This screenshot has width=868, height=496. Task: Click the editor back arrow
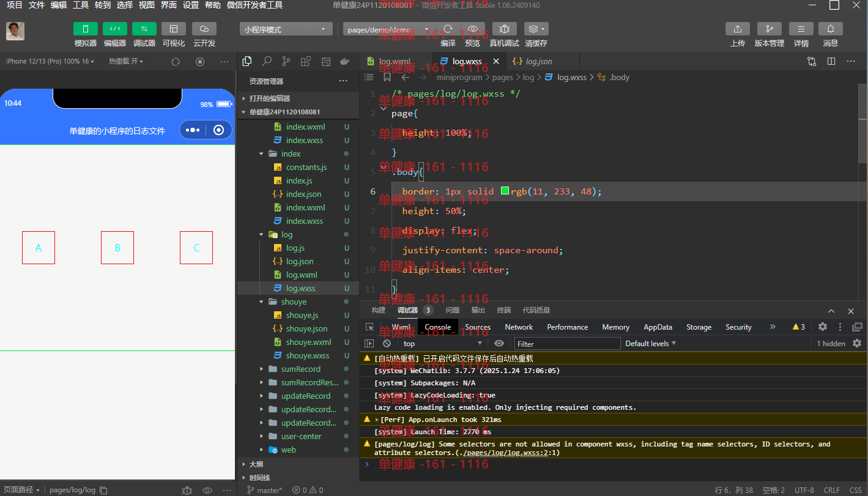(405, 77)
